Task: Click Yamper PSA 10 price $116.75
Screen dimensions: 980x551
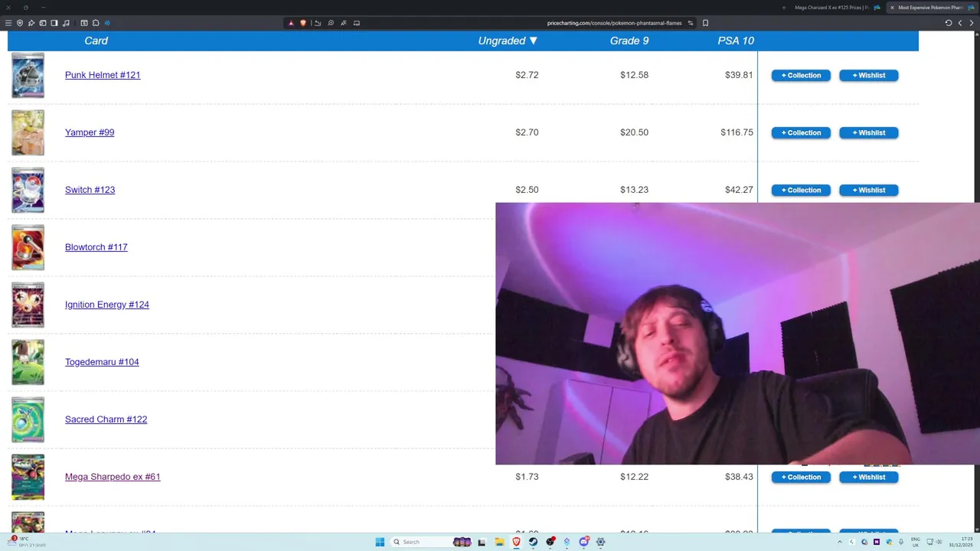Action: click(737, 132)
